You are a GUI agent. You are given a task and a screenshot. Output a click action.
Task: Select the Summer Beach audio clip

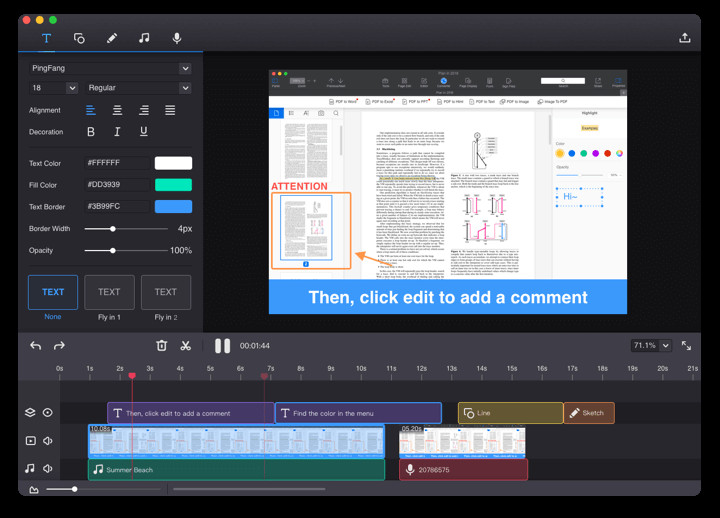(x=236, y=470)
